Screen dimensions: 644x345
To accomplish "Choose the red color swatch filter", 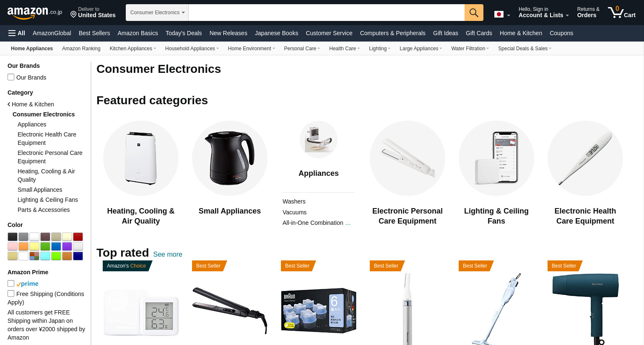I will click(x=78, y=237).
